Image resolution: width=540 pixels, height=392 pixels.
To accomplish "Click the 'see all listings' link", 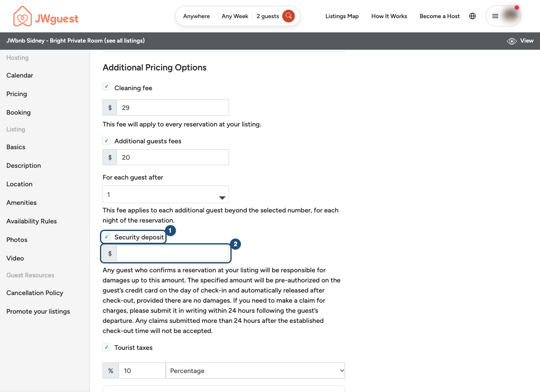I will tap(124, 40).
